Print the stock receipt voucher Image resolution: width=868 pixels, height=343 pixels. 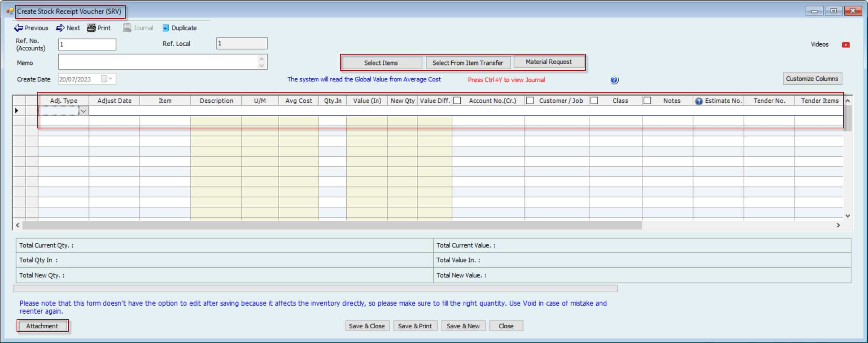[x=99, y=28]
